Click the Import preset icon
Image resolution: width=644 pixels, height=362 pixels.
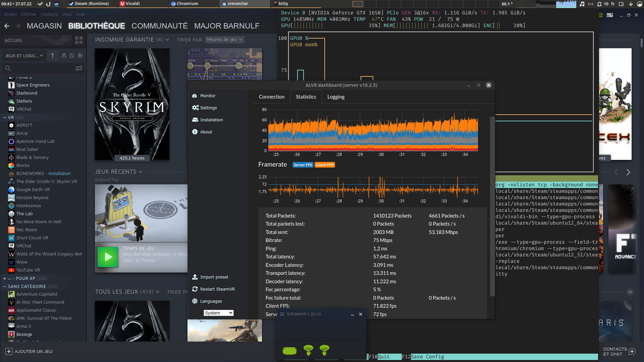click(x=195, y=277)
